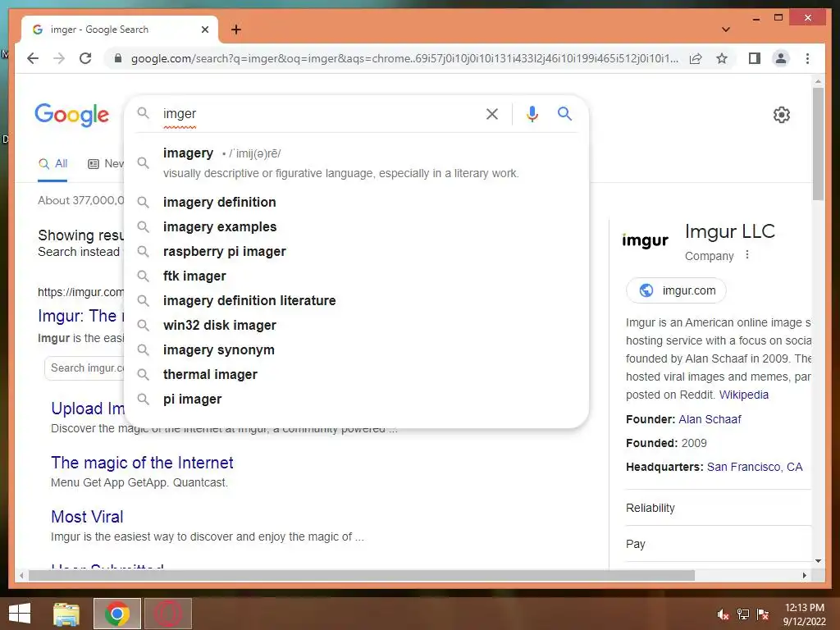Open San Francisco, CA headquarters link
This screenshot has height=630, width=840.
pos(755,467)
